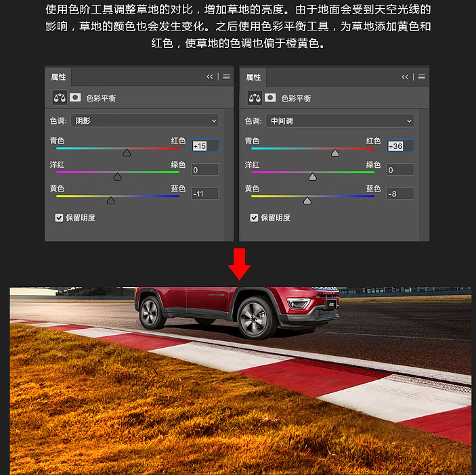
Task: Toggle 保留明度 checkbox in the 阴影 panel
Action: point(59,218)
